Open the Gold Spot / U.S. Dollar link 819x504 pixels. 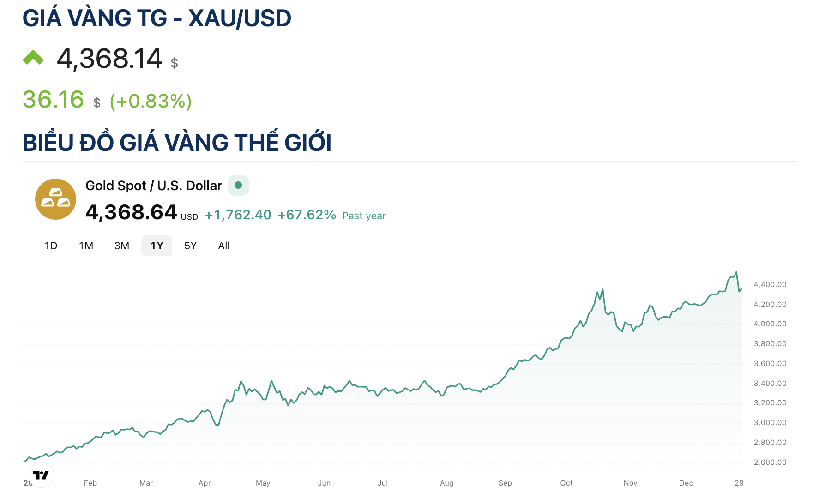point(154,186)
